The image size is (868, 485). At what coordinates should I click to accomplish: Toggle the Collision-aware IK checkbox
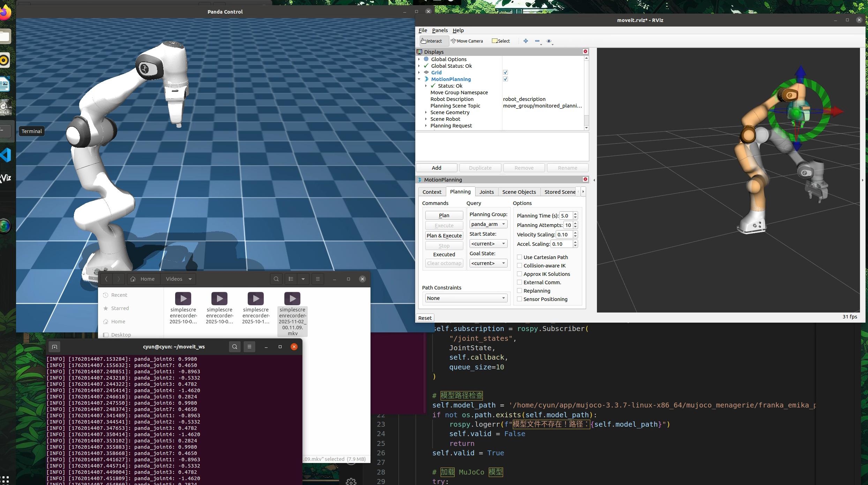[x=519, y=265]
